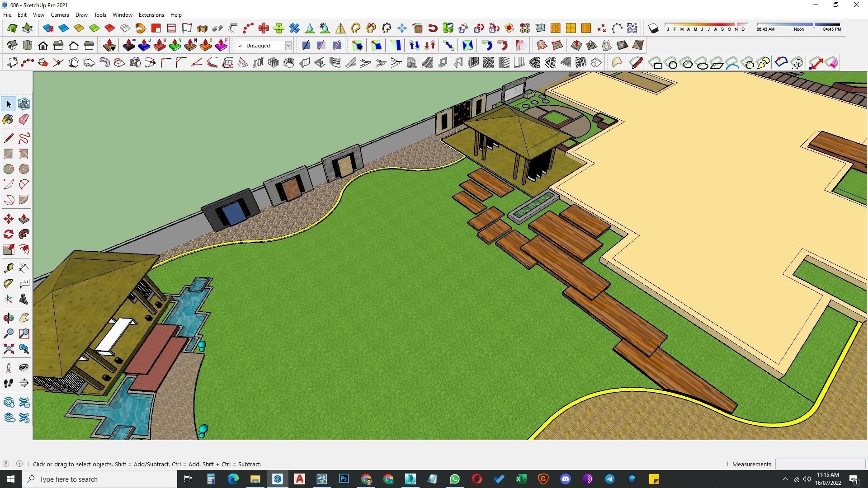Screen dimensions: 868x488
Task: Select the Pan hand tool
Action: pyautogui.click(x=24, y=318)
